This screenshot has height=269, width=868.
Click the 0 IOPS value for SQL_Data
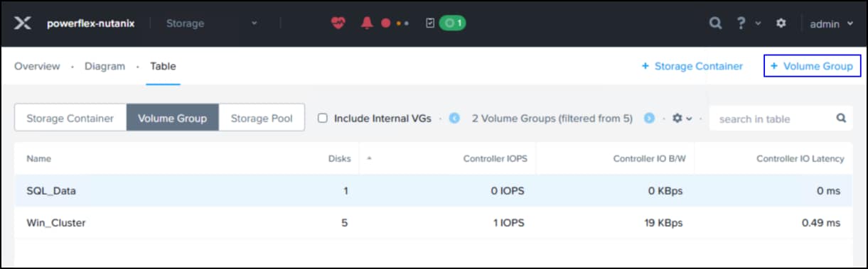(507, 191)
